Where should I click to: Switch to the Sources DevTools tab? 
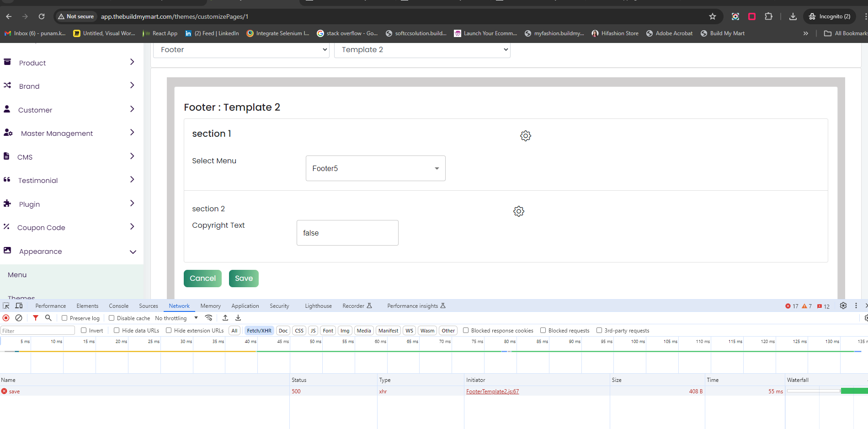coord(149,306)
